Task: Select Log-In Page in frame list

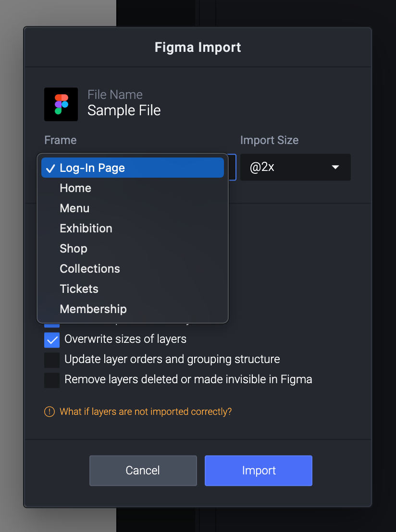Action: pyautogui.click(x=133, y=168)
